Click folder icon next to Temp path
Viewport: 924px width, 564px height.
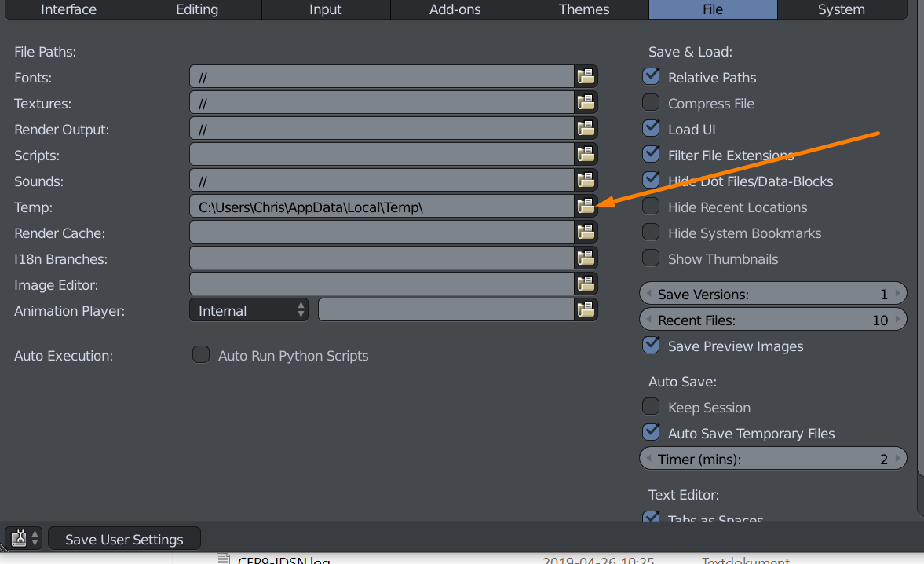pyautogui.click(x=586, y=207)
